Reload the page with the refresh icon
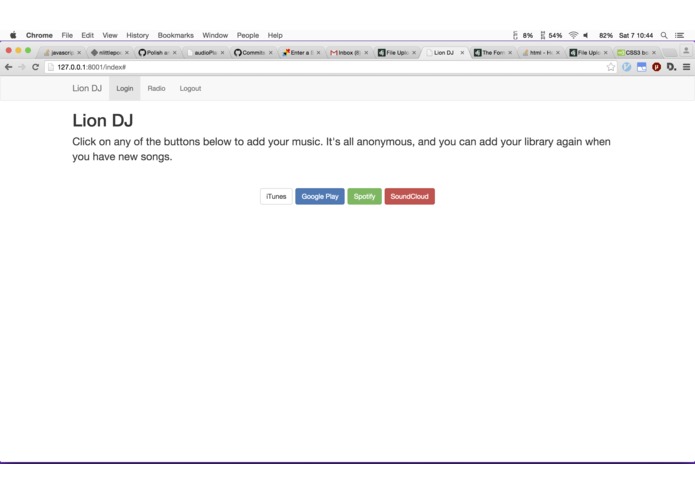The height and width of the screenshot is (494, 695). pyautogui.click(x=35, y=67)
